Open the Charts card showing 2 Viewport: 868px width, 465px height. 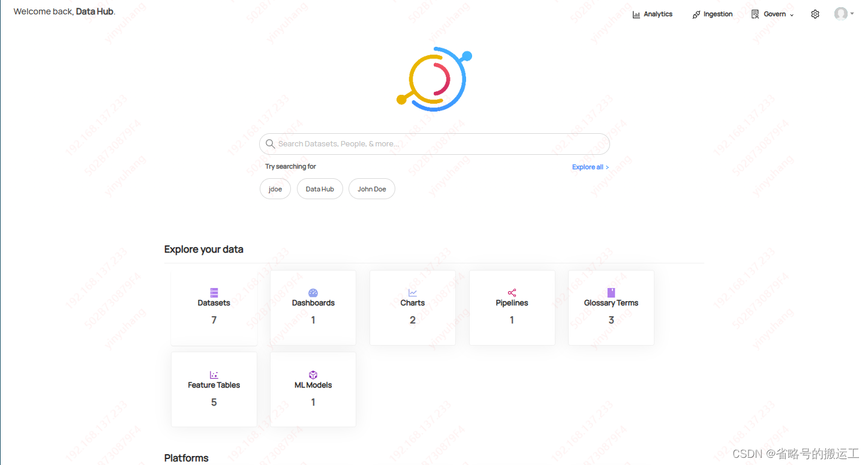pos(413,308)
